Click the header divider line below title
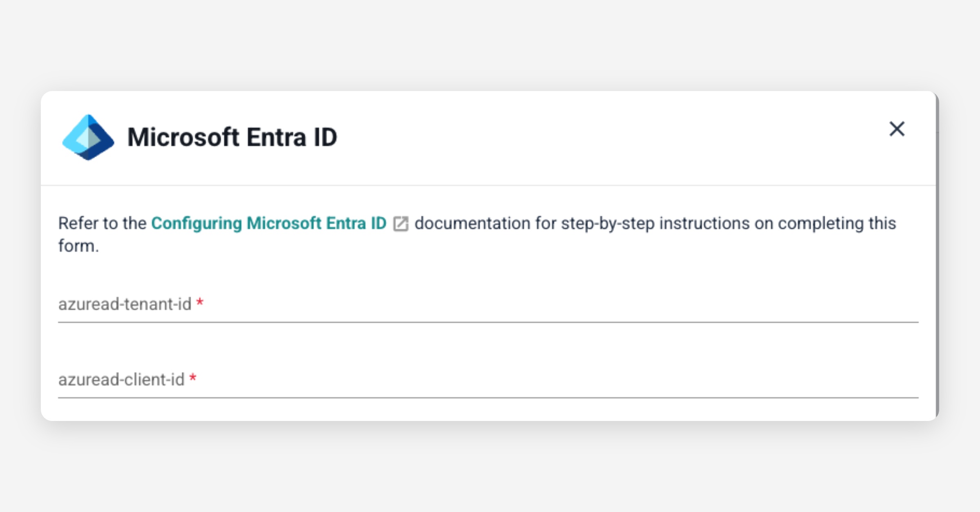The height and width of the screenshot is (512, 980). point(488,185)
